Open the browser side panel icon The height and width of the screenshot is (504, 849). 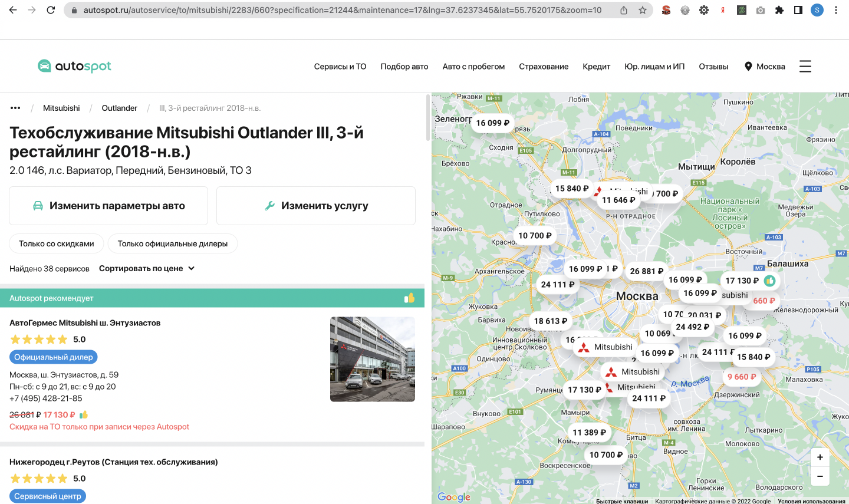pyautogui.click(x=798, y=10)
